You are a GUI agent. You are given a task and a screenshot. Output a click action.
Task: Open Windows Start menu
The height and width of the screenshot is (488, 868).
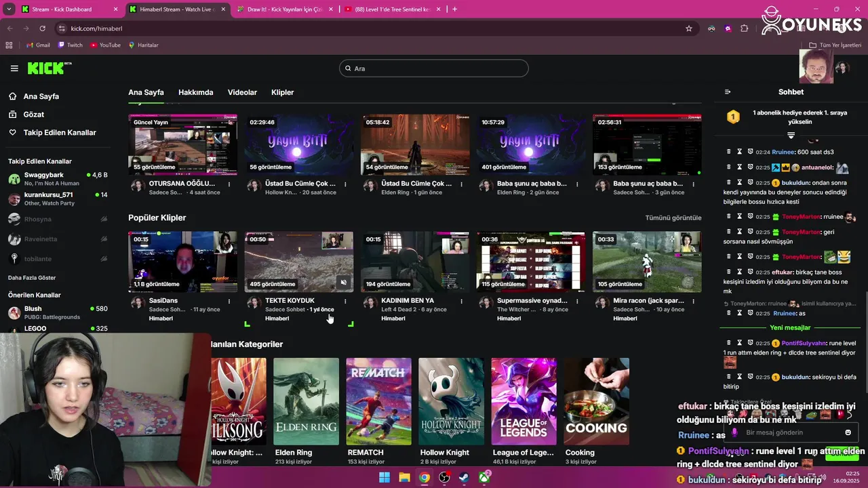pos(384,477)
